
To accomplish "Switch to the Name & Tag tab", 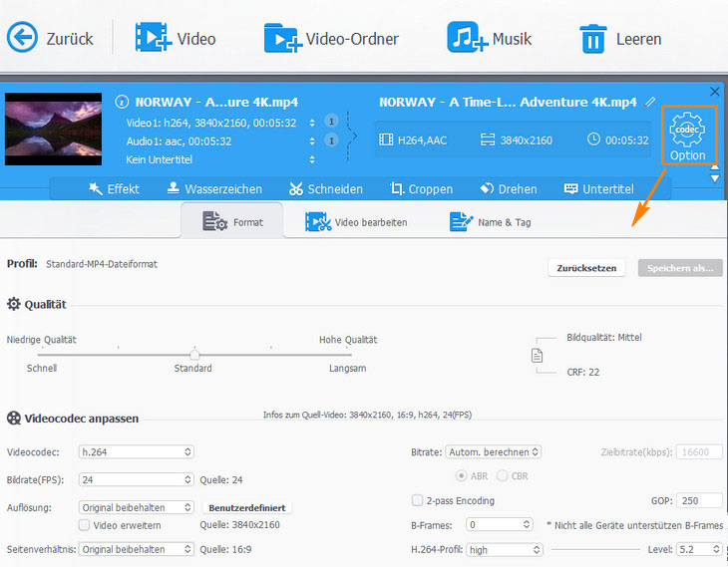I will [x=490, y=222].
